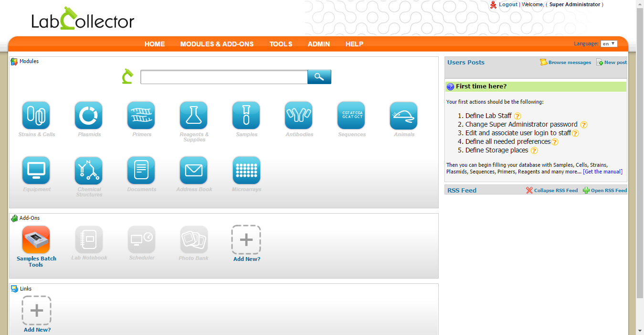Click the Get the manual link
644x335 pixels.
603,172
